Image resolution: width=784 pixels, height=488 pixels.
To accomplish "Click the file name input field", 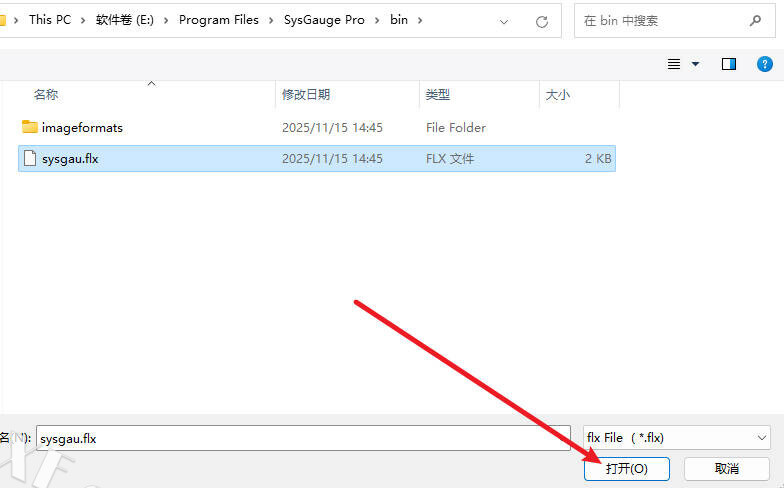I will tap(303, 437).
